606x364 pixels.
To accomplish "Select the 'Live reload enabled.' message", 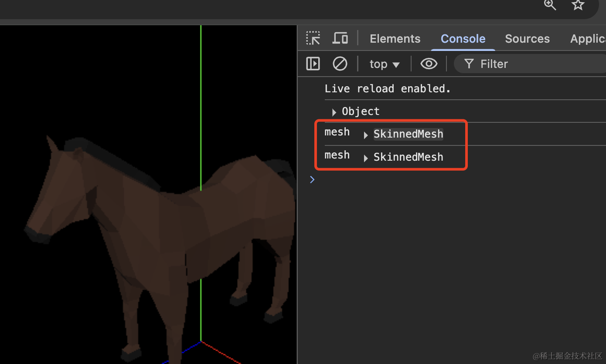I will (x=388, y=89).
